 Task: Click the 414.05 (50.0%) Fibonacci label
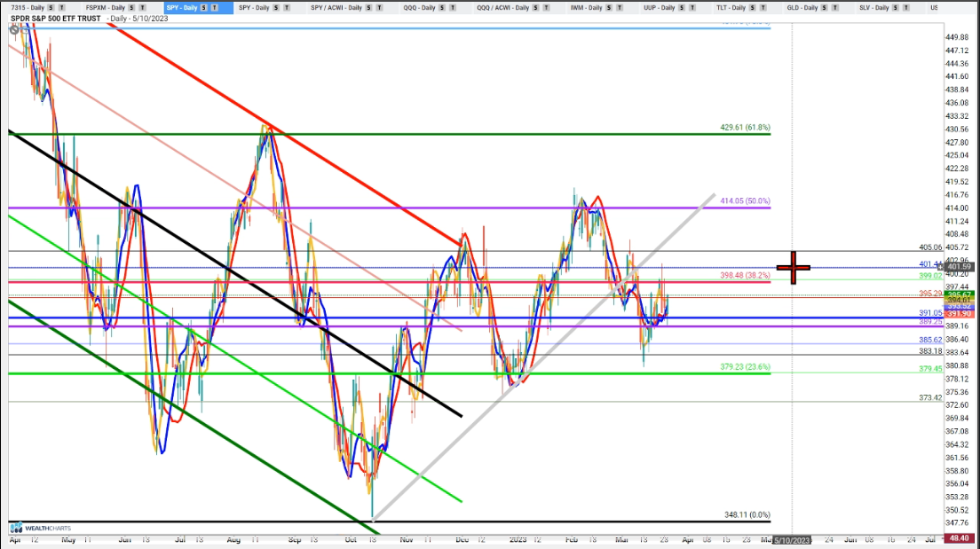coord(745,201)
